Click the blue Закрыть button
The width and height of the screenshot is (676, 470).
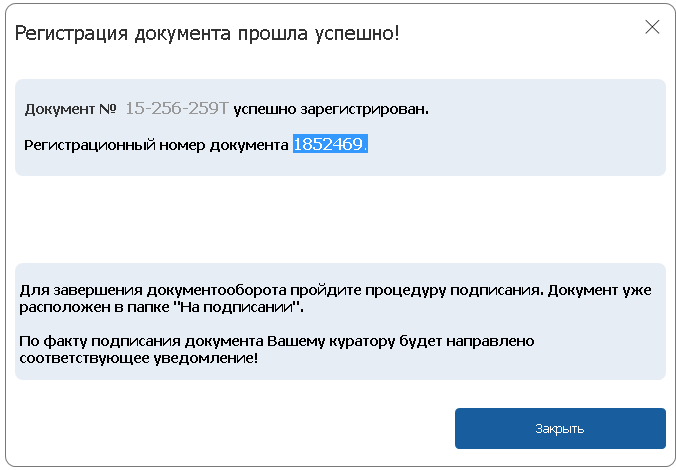[560, 428]
